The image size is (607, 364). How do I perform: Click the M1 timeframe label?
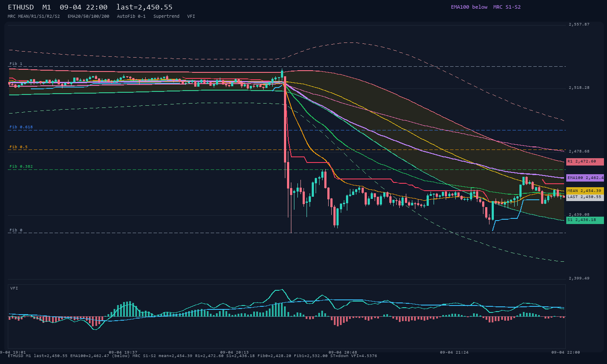point(46,7)
